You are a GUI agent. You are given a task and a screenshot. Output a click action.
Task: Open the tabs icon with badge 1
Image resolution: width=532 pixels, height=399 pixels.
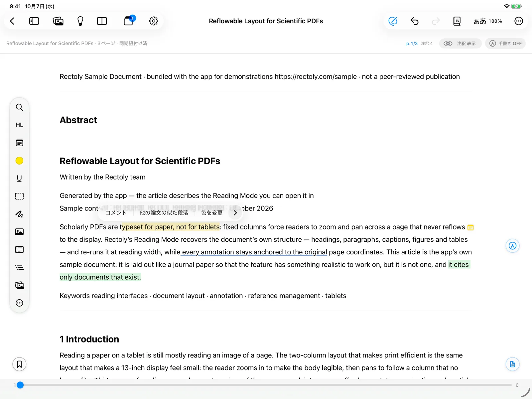click(129, 21)
